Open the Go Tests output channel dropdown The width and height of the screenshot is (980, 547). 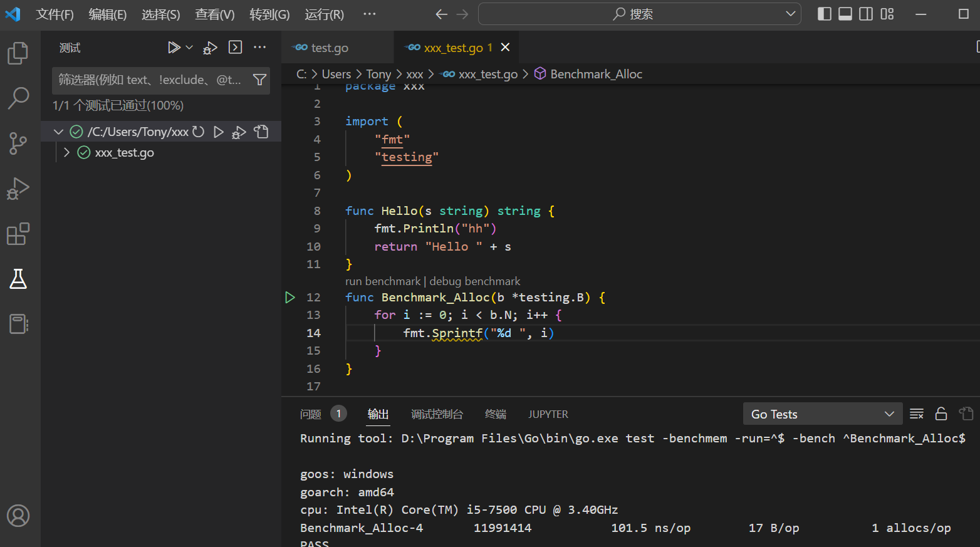pyautogui.click(x=822, y=414)
